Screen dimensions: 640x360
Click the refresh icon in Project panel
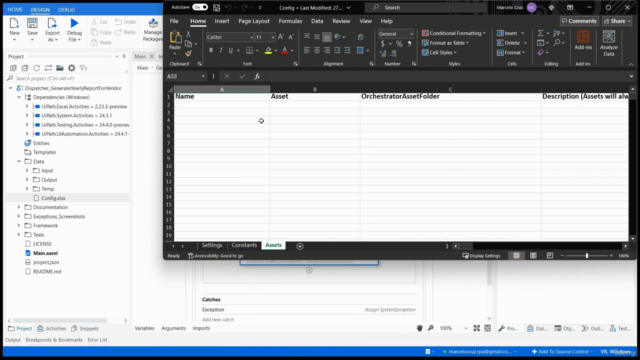click(37, 68)
